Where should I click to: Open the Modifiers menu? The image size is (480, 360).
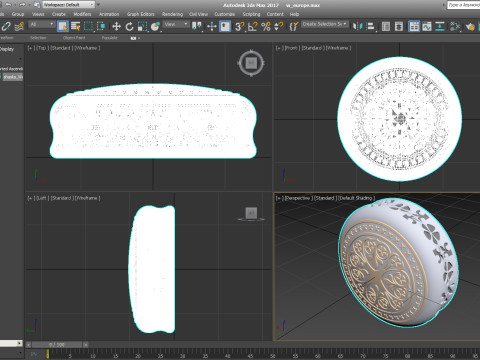(x=82, y=14)
